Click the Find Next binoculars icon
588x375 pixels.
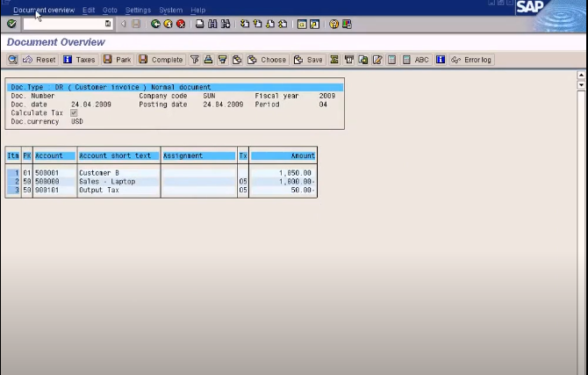coord(226,24)
